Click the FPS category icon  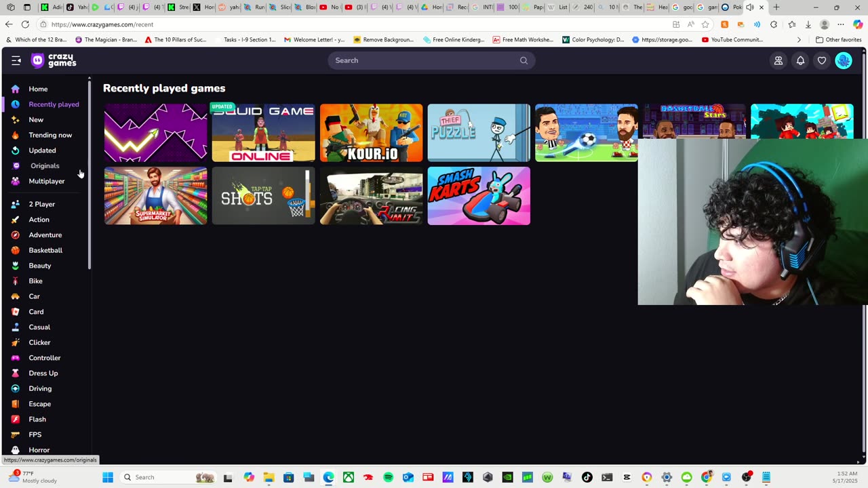pyautogui.click(x=15, y=434)
